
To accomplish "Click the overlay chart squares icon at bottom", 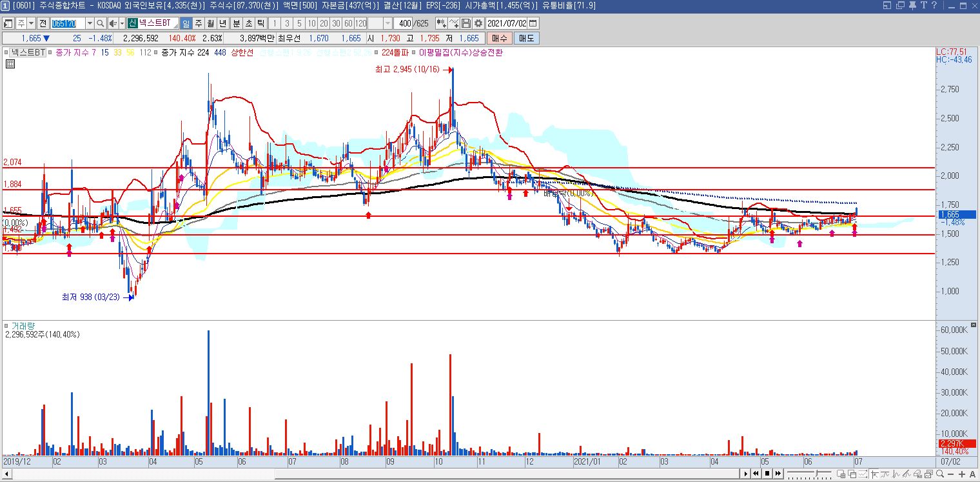I will [852, 474].
